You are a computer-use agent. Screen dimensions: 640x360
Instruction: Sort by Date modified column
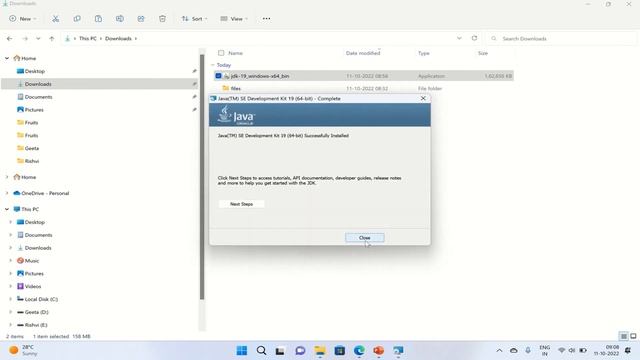363,53
